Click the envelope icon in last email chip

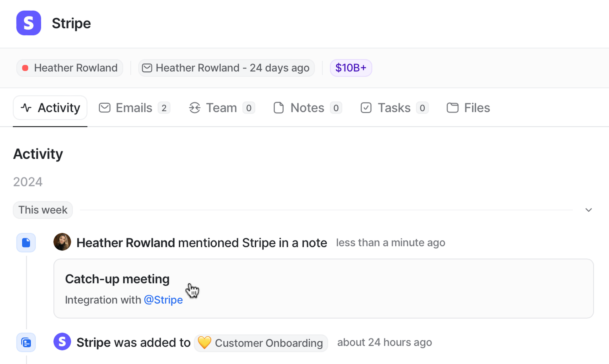147,68
